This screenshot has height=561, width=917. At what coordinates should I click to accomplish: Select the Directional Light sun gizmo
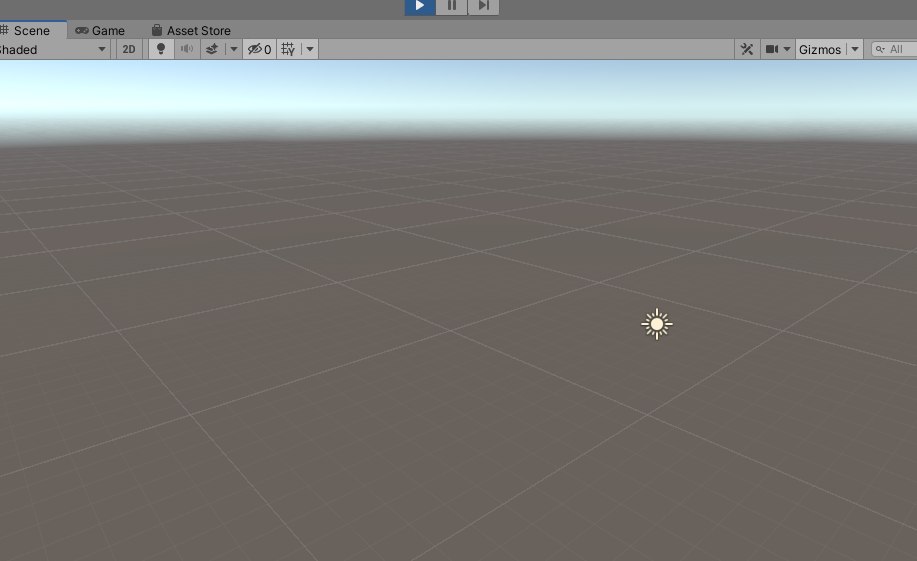click(657, 324)
